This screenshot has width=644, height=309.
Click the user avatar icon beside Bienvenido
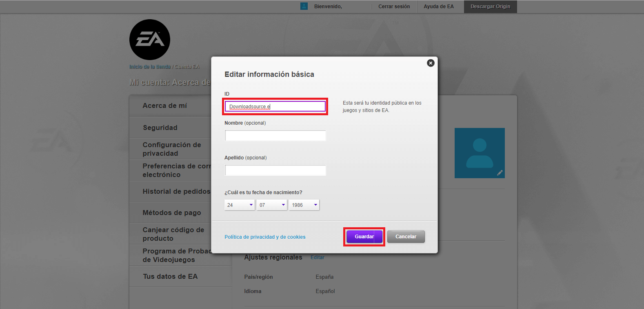[x=304, y=6]
